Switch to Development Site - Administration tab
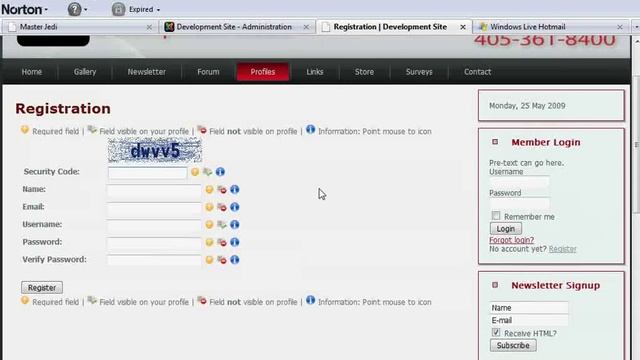This screenshot has width=640, height=360. tap(237, 27)
